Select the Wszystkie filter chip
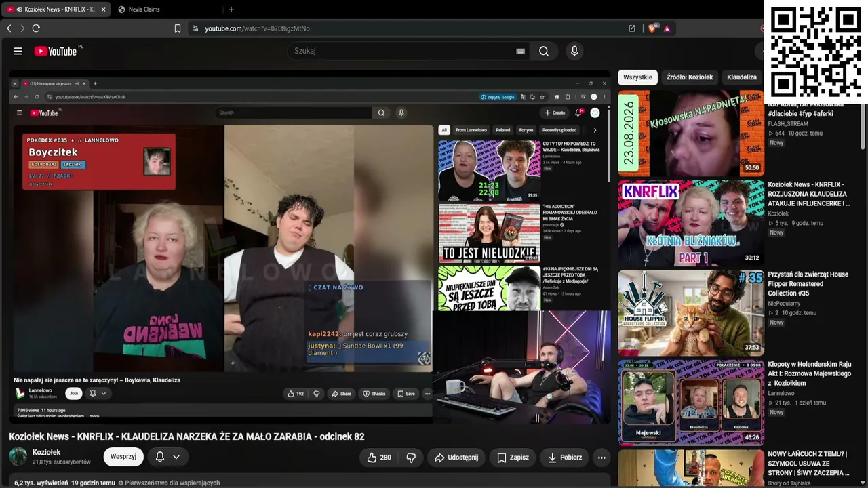Image resolution: width=868 pixels, height=488 pixels. click(x=637, y=77)
